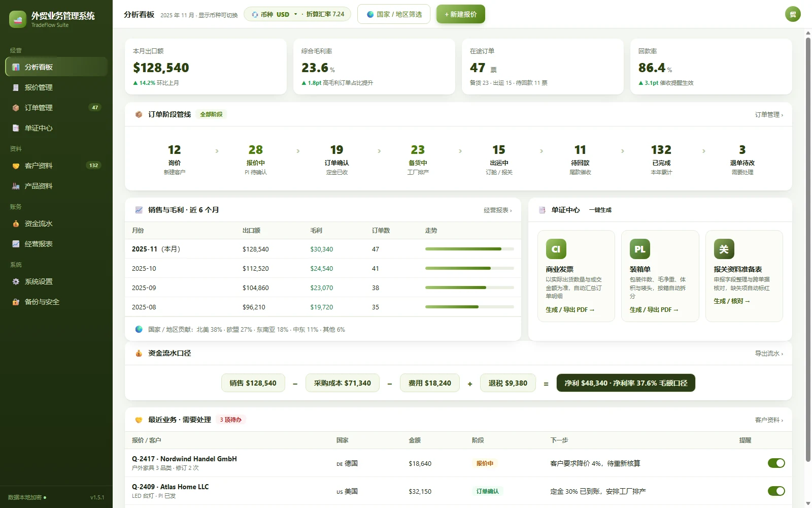Open 单证中心 sidebar item
The image size is (812, 508).
point(56,128)
